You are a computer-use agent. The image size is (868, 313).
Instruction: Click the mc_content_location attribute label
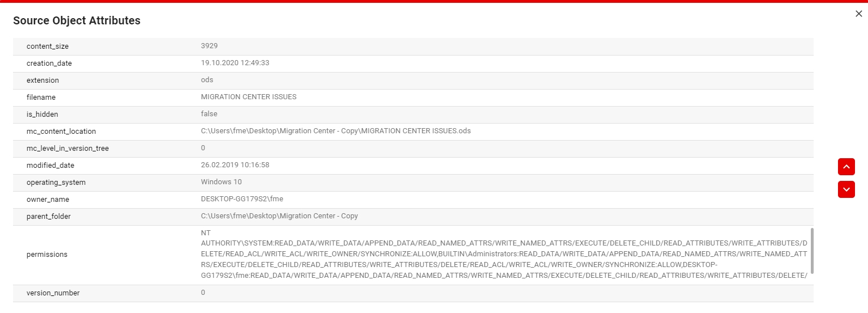click(x=61, y=132)
